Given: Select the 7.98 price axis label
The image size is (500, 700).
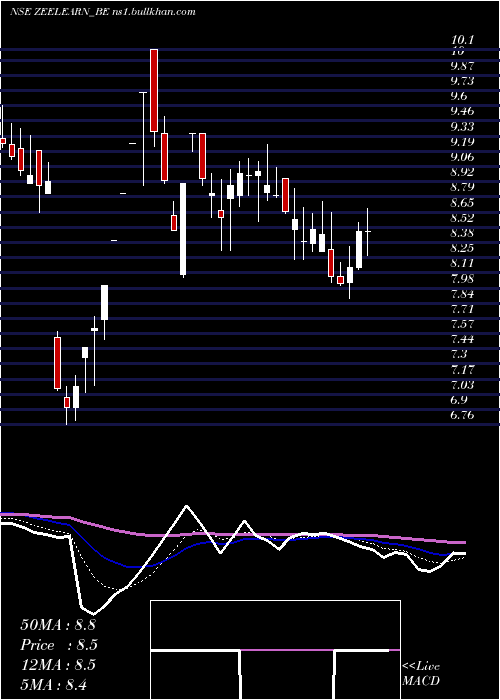Looking at the screenshot, I should [x=462, y=279].
